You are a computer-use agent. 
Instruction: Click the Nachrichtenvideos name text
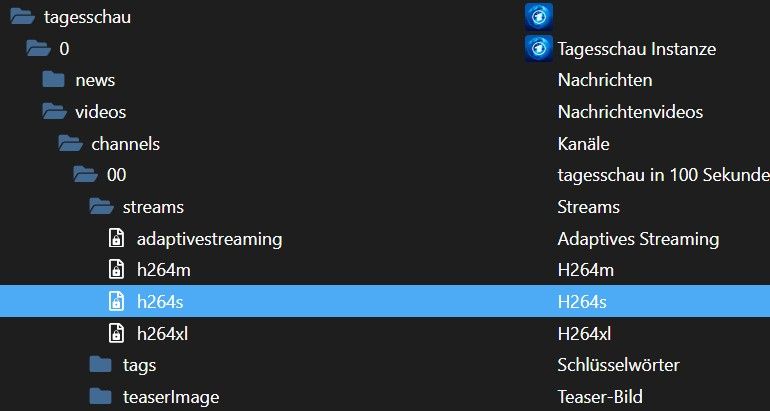pyautogui.click(x=630, y=112)
